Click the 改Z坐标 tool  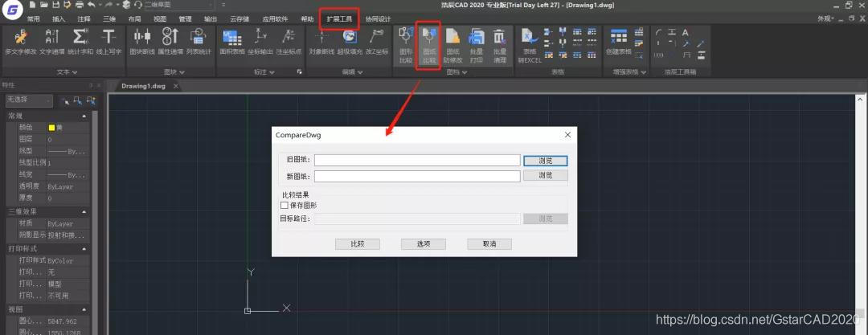pos(376,42)
